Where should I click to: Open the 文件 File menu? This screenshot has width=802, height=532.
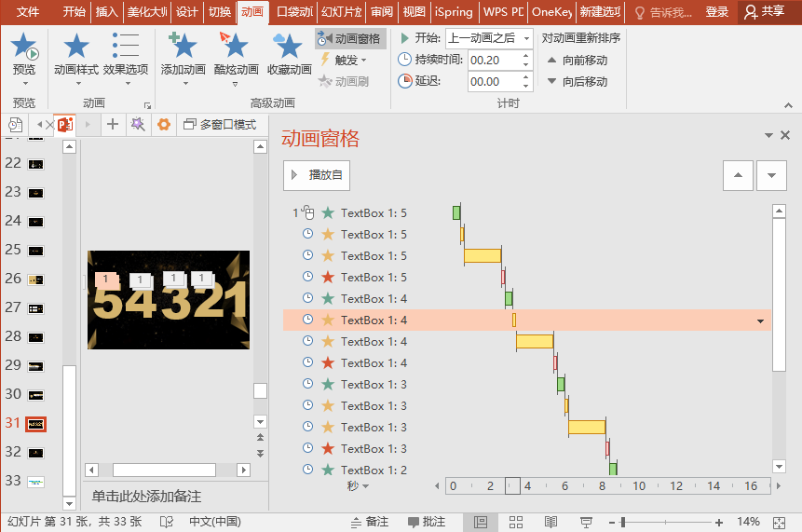(28, 12)
